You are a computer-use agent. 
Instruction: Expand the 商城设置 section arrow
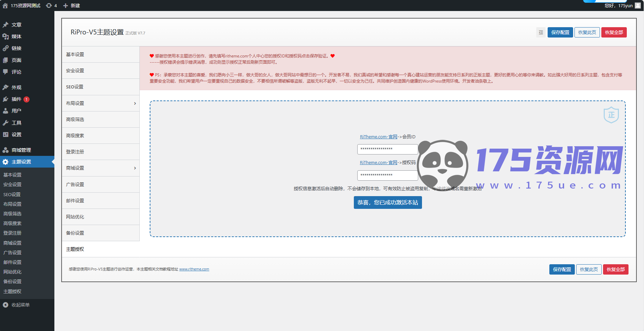coord(135,168)
